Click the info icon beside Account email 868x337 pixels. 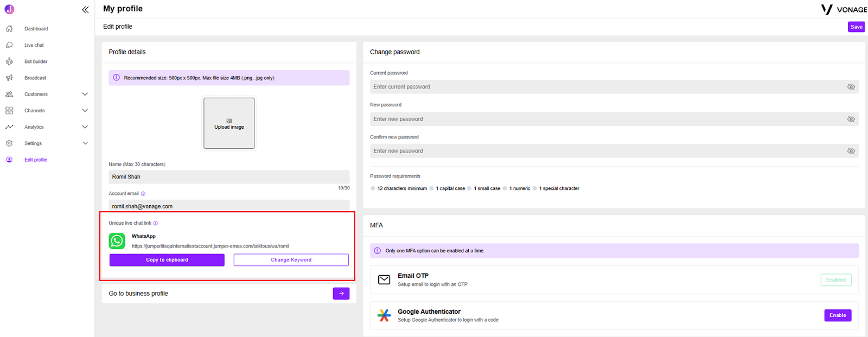coord(143,194)
